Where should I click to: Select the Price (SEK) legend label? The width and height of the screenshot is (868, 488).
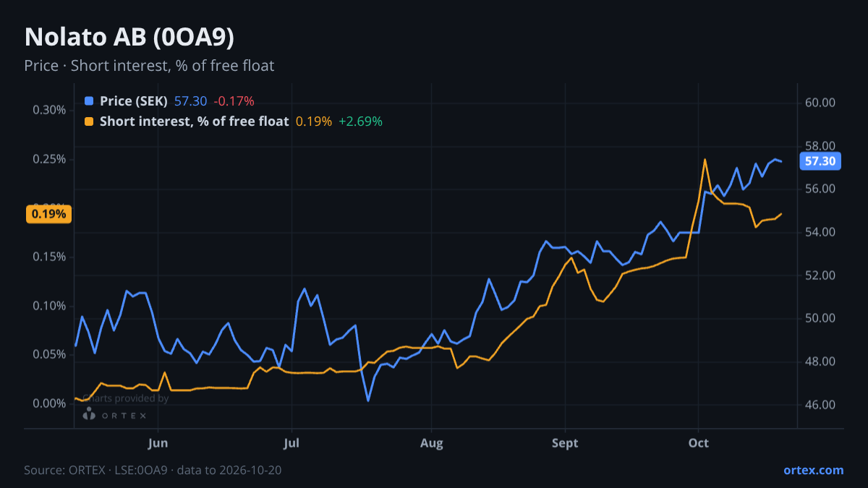pyautogui.click(x=134, y=101)
